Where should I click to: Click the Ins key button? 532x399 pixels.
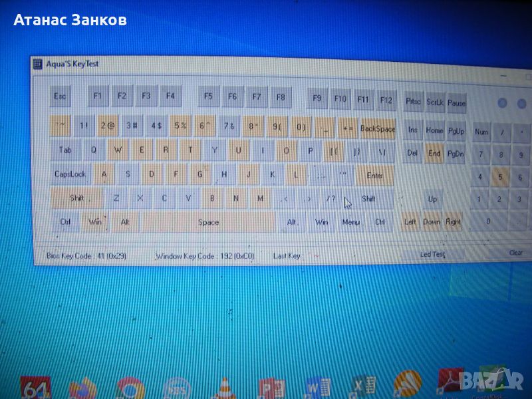pos(412,130)
